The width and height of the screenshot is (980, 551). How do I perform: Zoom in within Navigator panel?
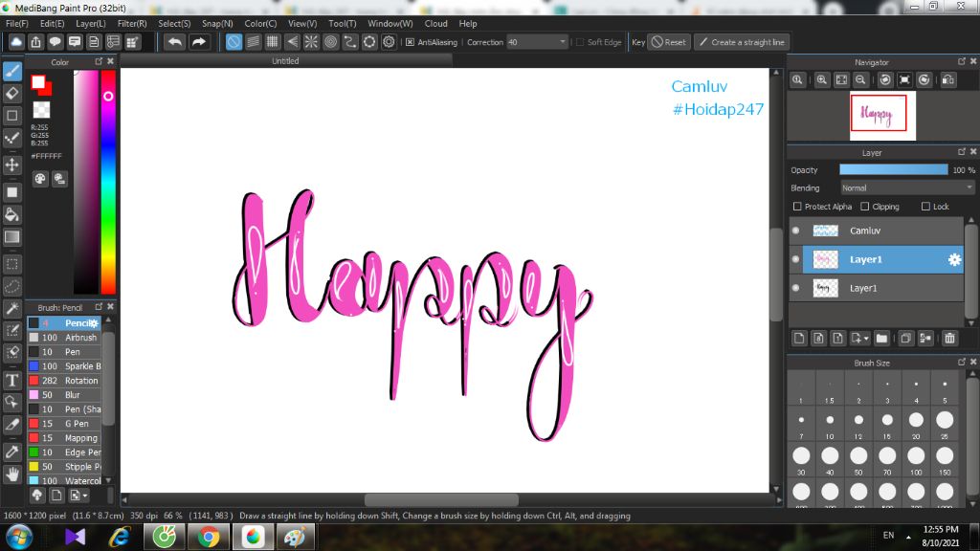[822, 80]
